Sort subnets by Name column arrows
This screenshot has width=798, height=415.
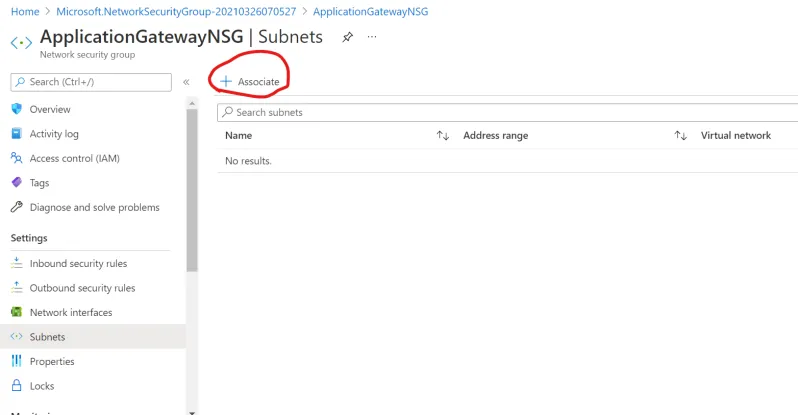tap(443, 135)
